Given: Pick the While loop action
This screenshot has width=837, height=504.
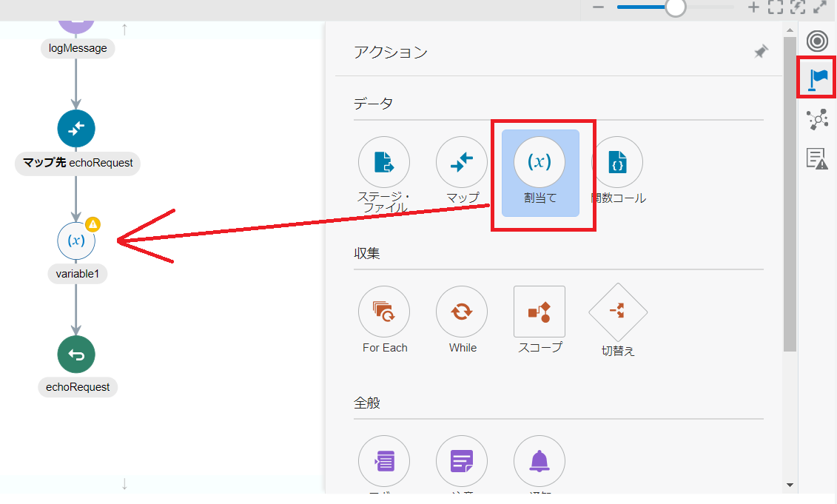Looking at the screenshot, I should click(x=462, y=312).
